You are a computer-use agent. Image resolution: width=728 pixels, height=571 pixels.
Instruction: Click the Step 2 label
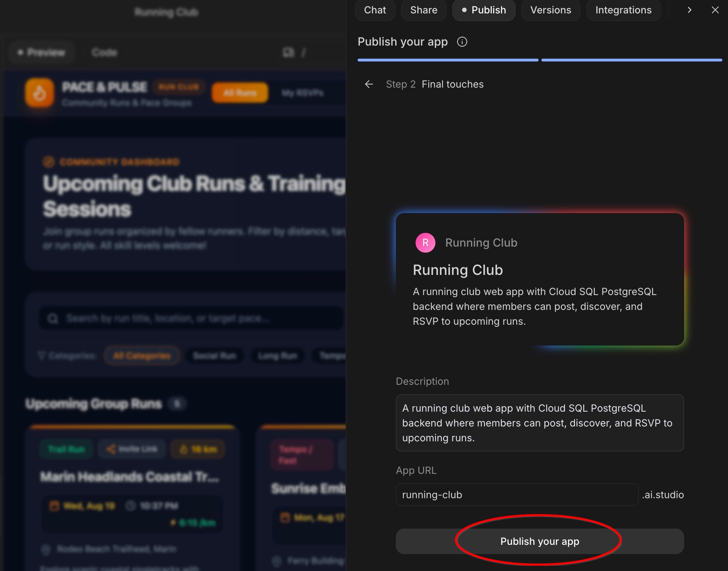pyautogui.click(x=400, y=84)
